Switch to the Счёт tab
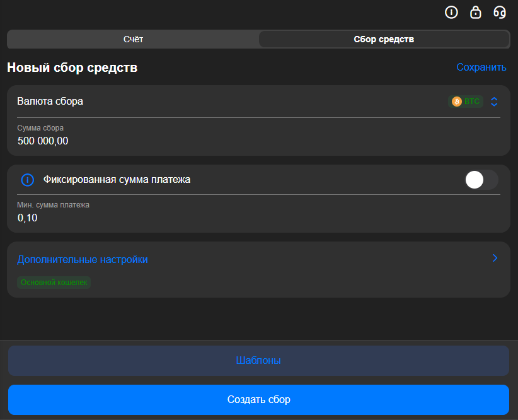 pyautogui.click(x=133, y=39)
